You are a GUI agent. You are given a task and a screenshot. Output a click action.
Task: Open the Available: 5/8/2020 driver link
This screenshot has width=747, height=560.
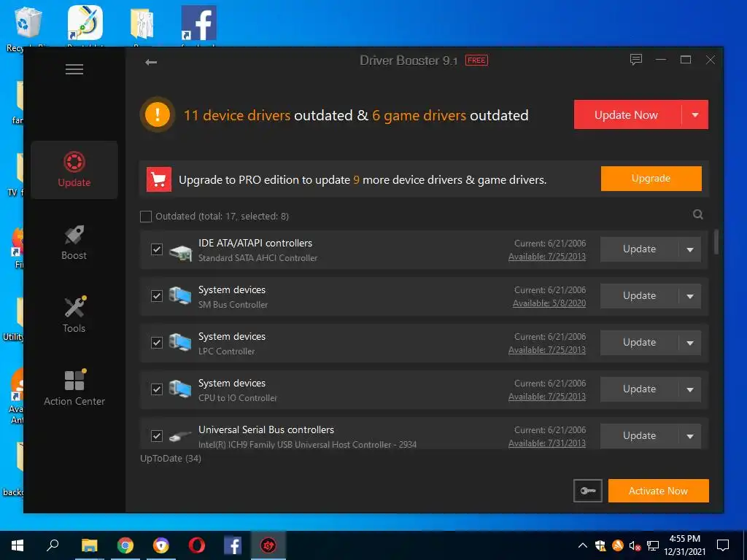coord(549,303)
